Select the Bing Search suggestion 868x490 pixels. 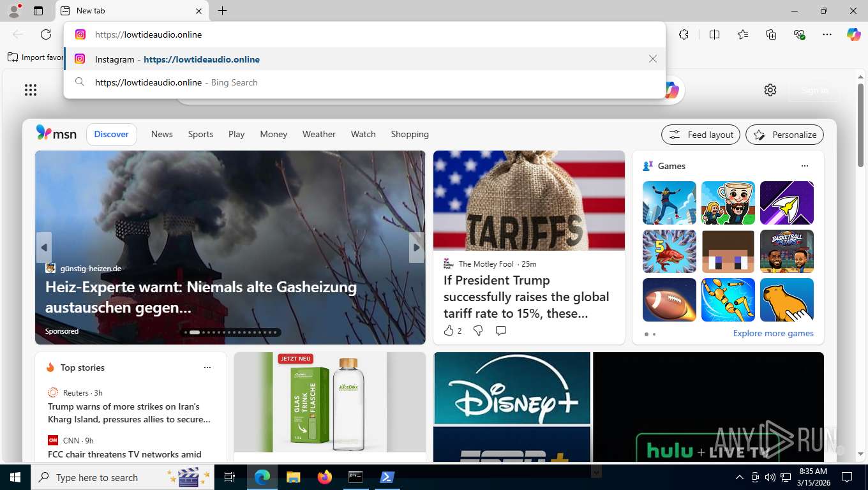(x=364, y=82)
